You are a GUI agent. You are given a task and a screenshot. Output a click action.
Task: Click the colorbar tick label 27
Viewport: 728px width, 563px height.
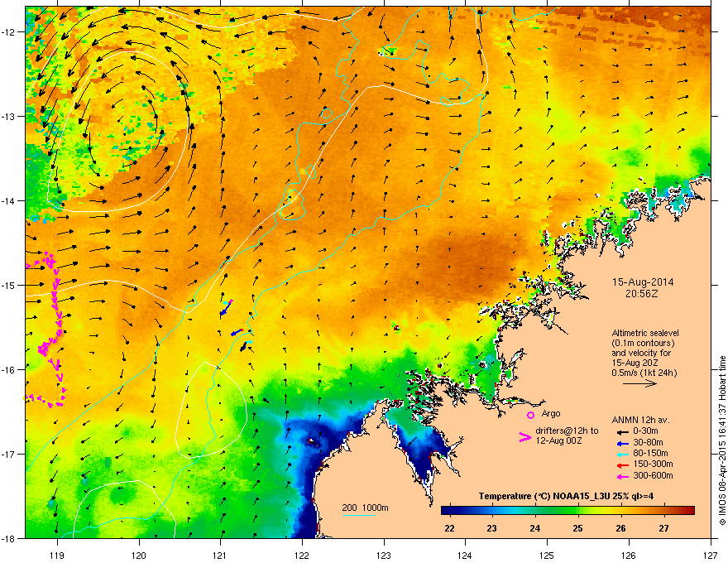[664, 528]
